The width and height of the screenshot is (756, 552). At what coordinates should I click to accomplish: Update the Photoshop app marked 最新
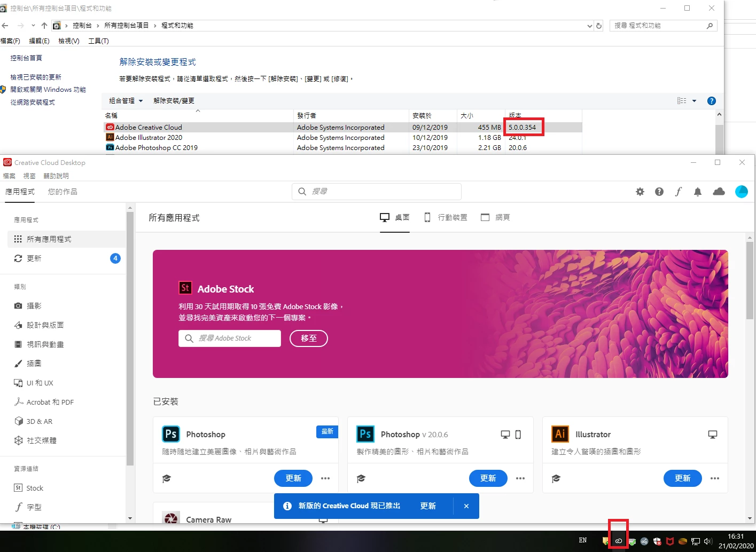293,478
